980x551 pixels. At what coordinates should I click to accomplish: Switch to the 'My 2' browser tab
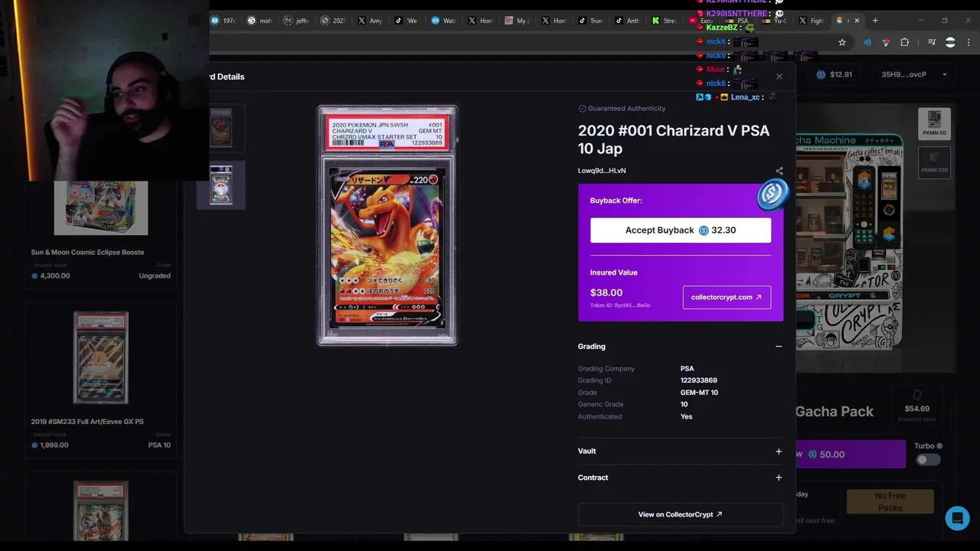coord(518,21)
